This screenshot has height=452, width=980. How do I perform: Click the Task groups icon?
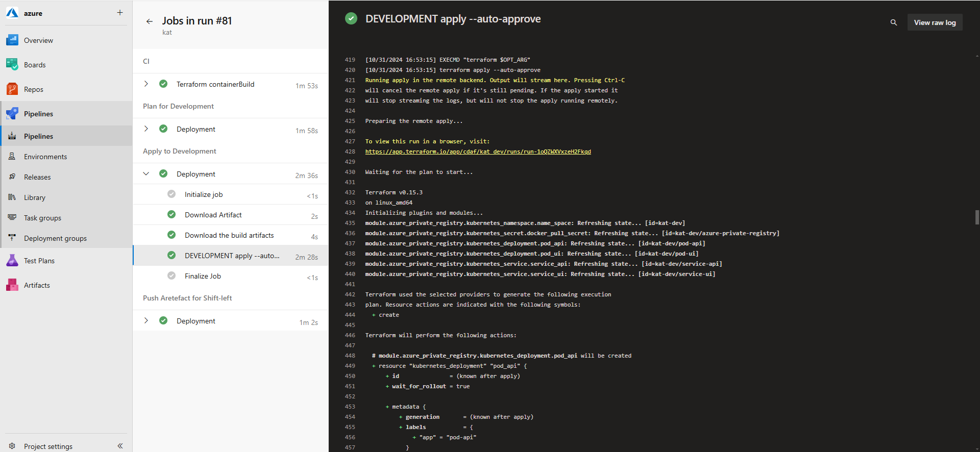[x=12, y=217]
